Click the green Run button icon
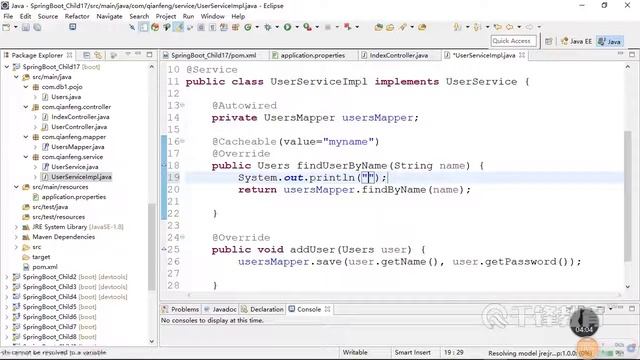Viewport: 640px width, 360px height. click(287, 27)
